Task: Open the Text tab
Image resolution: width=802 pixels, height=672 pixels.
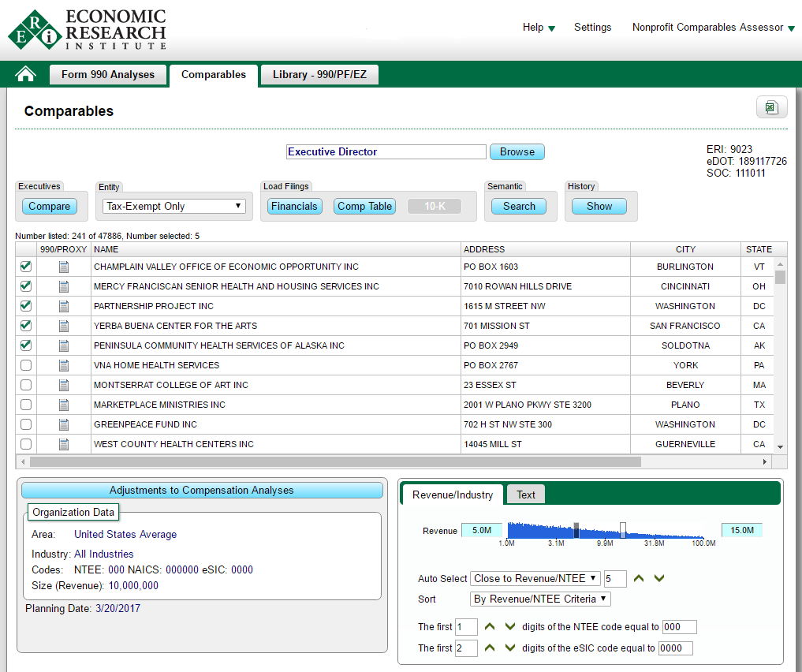Action: pyautogui.click(x=525, y=495)
